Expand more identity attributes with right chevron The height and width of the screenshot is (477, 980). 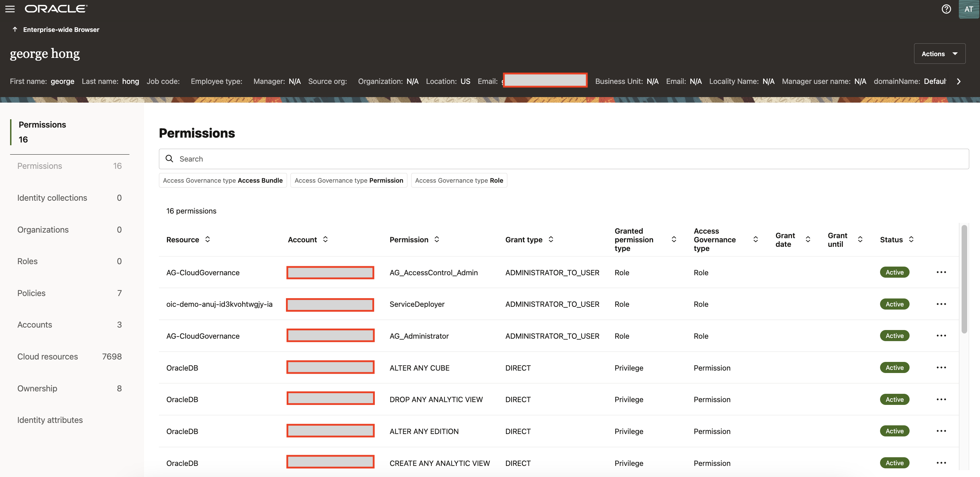[959, 81]
